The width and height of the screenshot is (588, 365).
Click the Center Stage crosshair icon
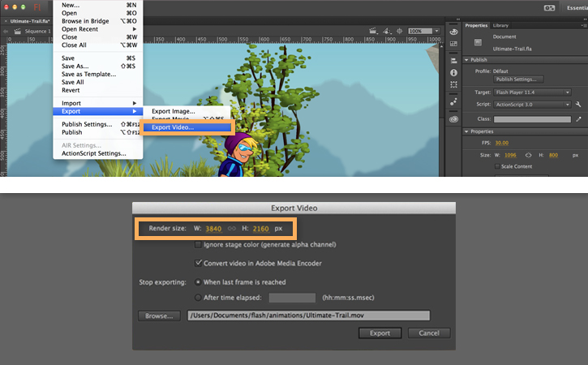(400, 31)
